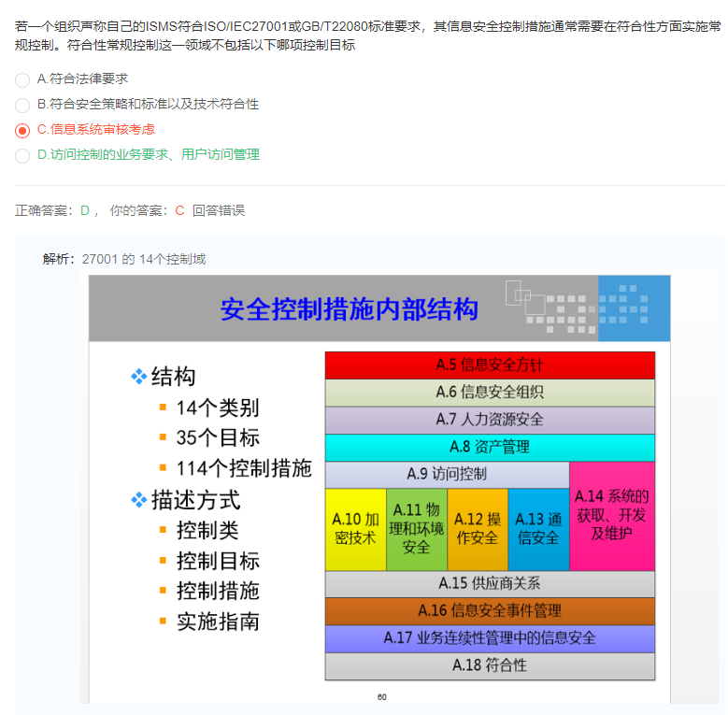Select radio button for option D 访问控制

[x=22, y=155]
